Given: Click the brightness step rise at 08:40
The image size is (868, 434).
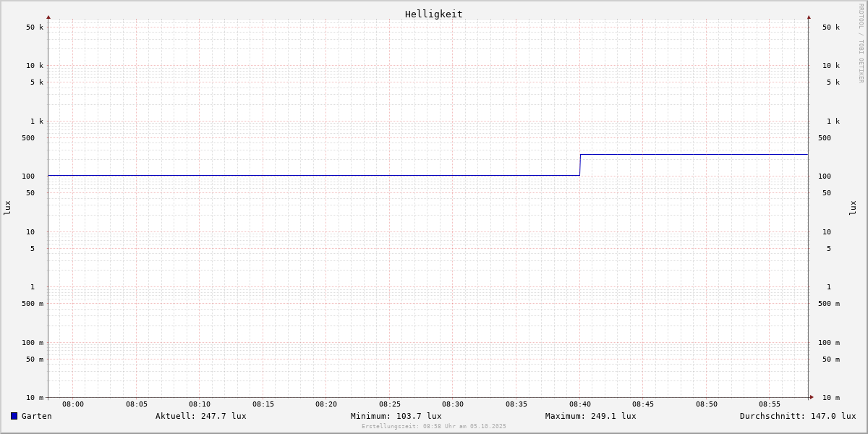Looking at the screenshot, I should coord(580,165).
